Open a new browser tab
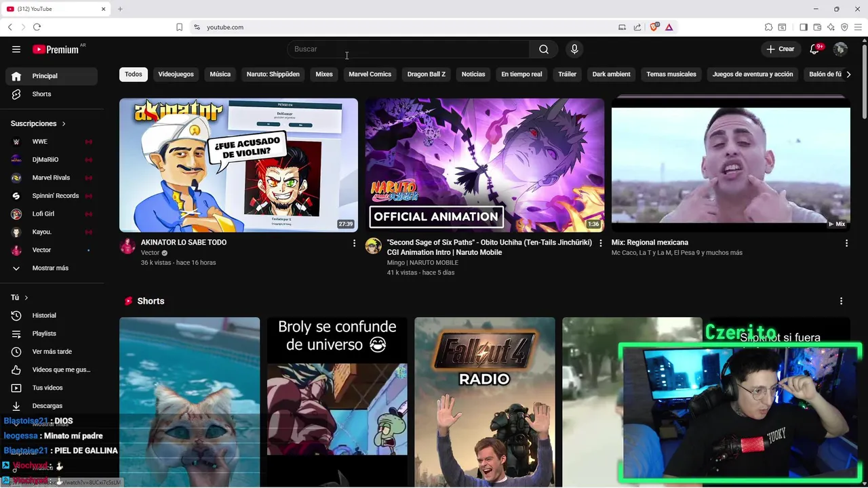This screenshot has width=868, height=488. (x=120, y=9)
